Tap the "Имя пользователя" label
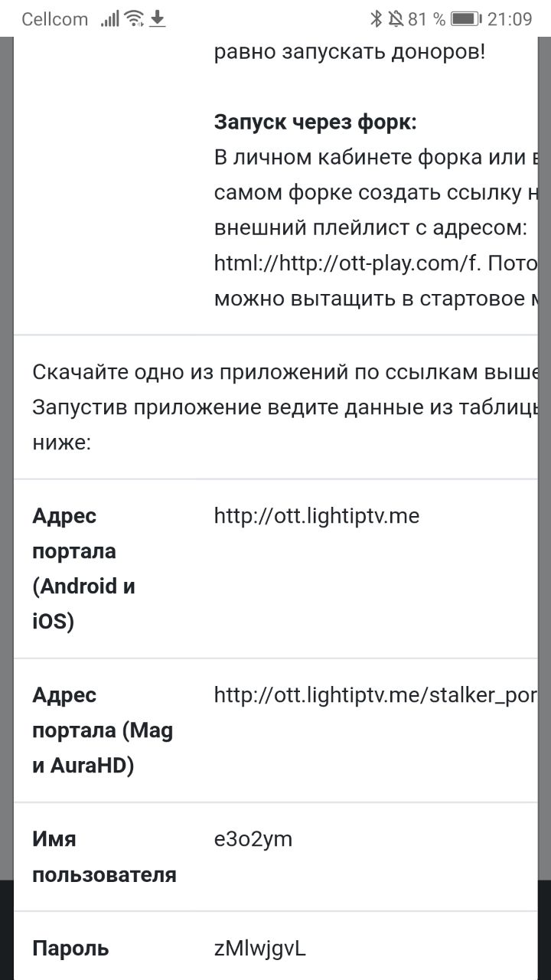This screenshot has width=551, height=980. (104, 857)
